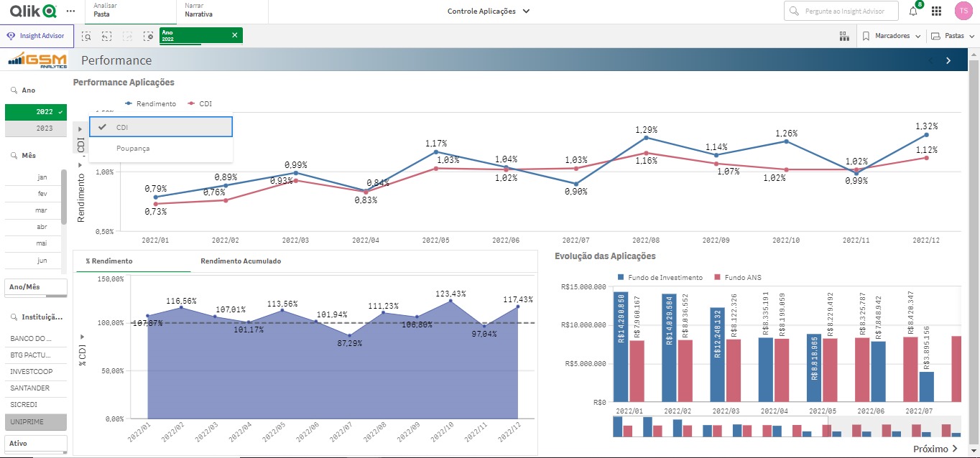Open the selections tool grid icon
The height and width of the screenshot is (458, 980).
(x=843, y=36)
